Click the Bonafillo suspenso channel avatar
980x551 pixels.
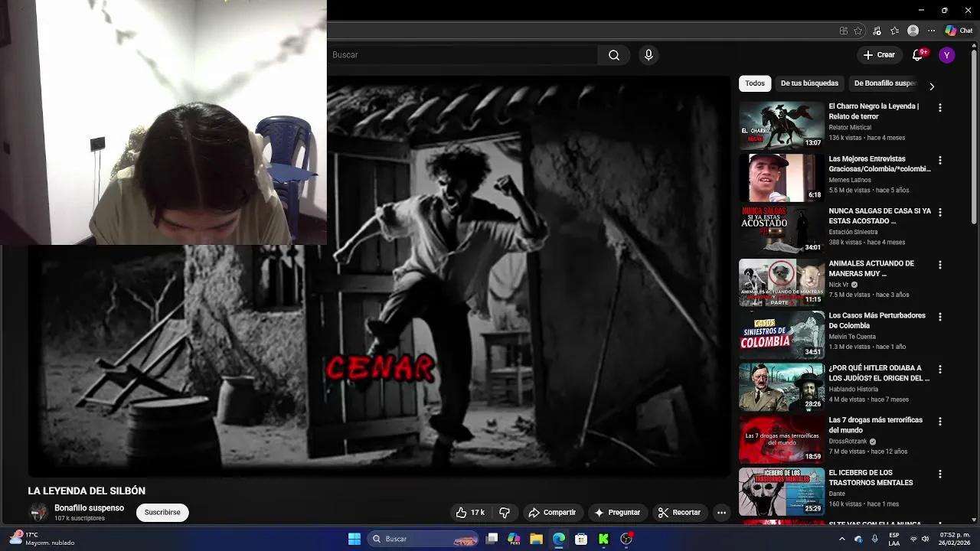pyautogui.click(x=38, y=513)
